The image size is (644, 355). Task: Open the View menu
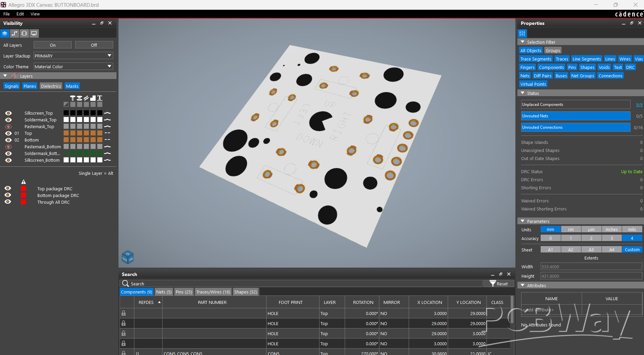35,14
